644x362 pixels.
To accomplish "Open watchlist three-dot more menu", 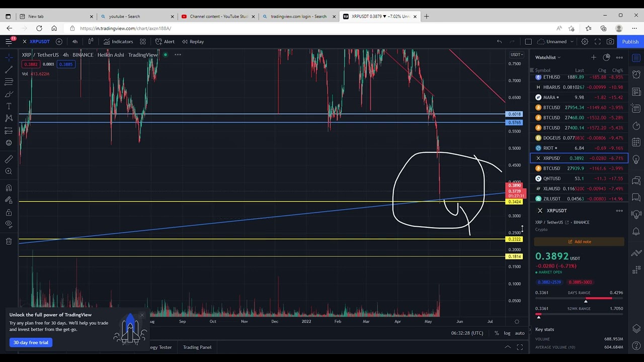I will click(x=619, y=57).
